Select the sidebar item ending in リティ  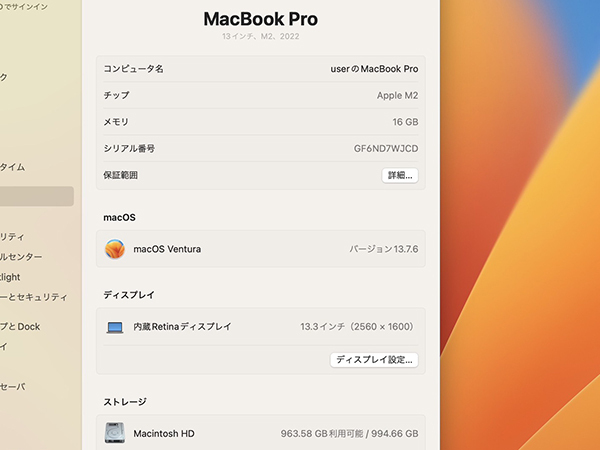coord(12,237)
